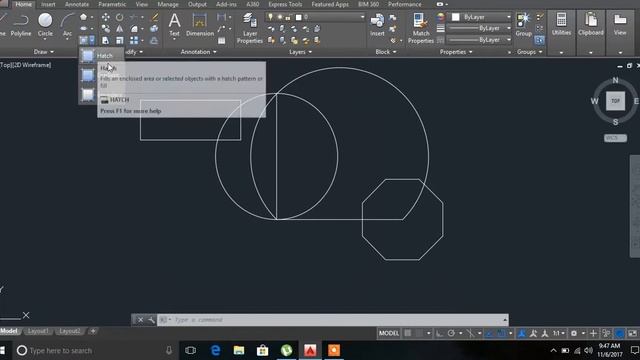Pick the Gradient fill flyout icon

[87, 75]
